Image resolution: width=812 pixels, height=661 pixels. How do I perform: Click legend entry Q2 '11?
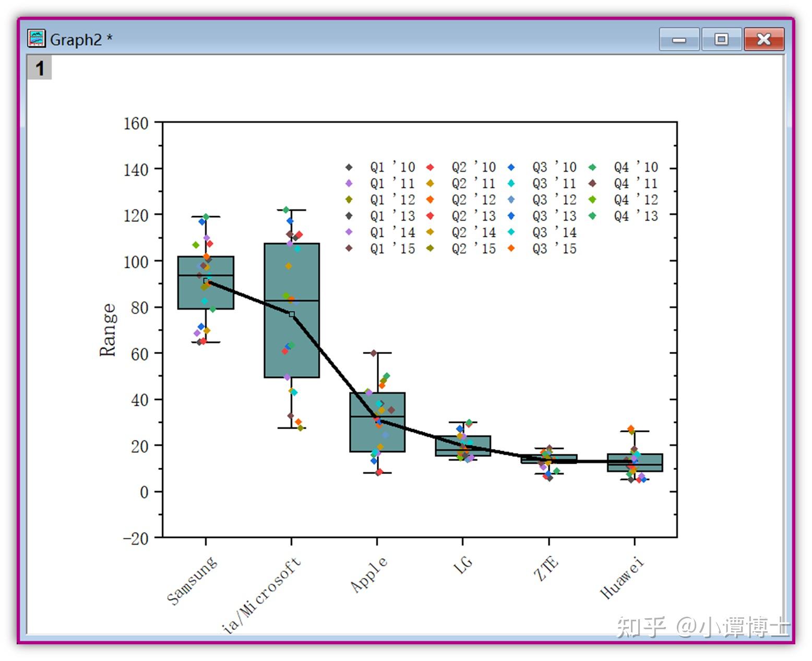(462, 183)
